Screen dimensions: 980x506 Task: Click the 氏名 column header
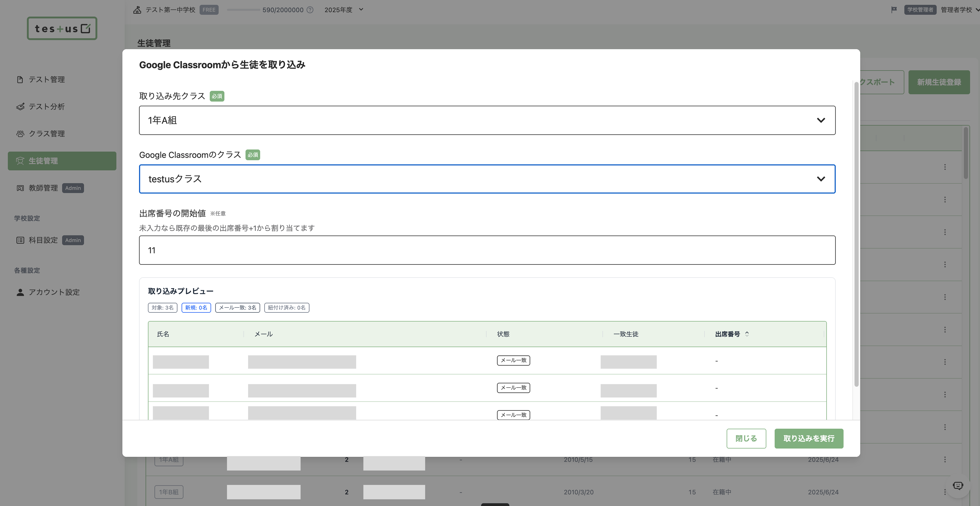[163, 334]
